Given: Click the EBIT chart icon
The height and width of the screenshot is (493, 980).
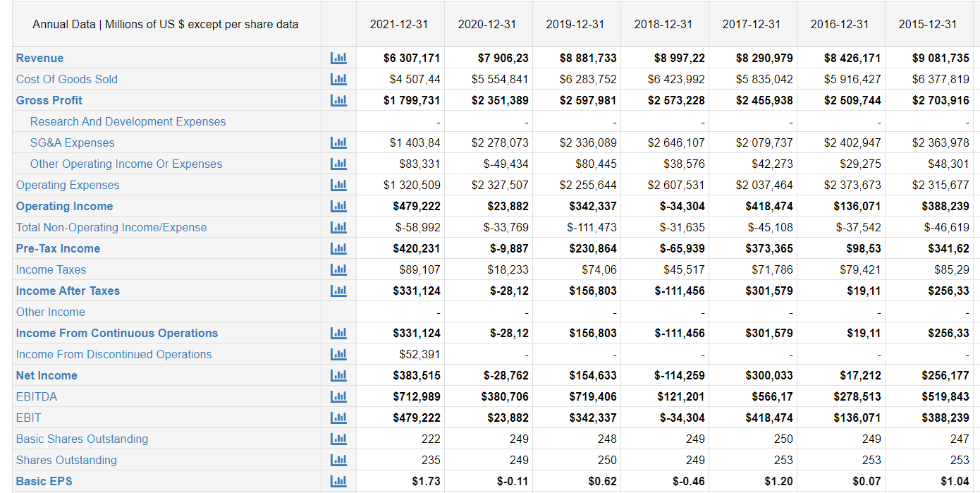Looking at the screenshot, I should point(338,418).
